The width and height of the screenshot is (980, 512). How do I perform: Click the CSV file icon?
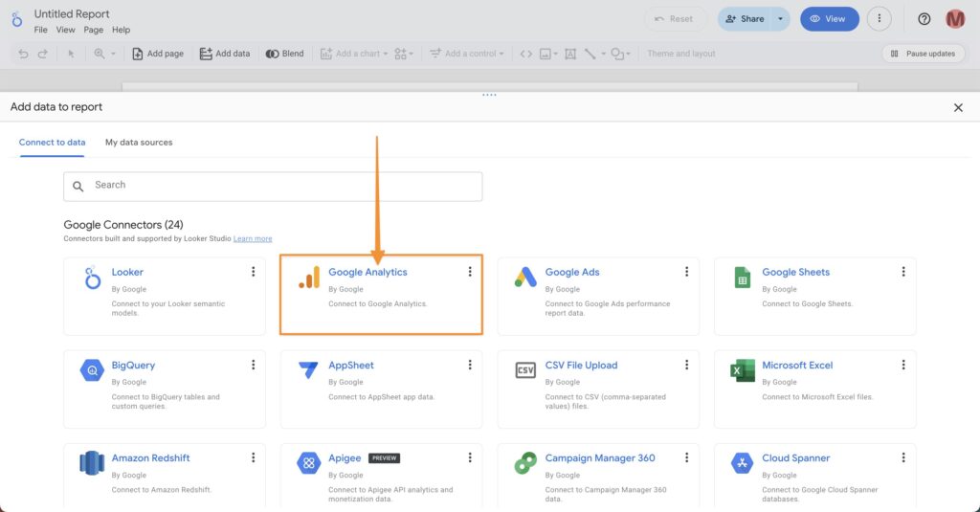(525, 370)
